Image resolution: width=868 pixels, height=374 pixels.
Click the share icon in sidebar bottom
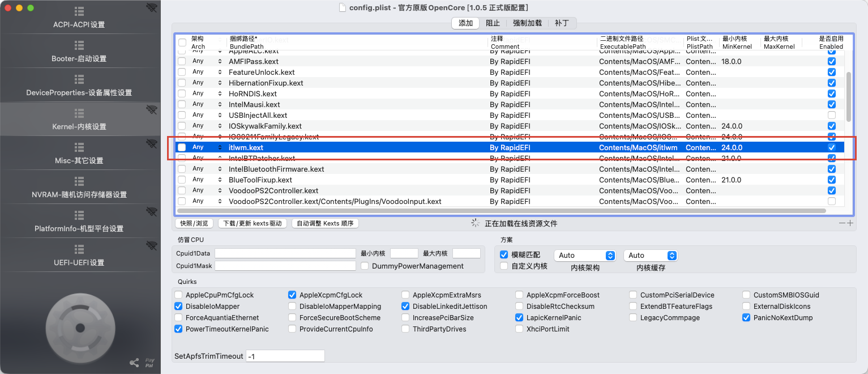click(134, 363)
